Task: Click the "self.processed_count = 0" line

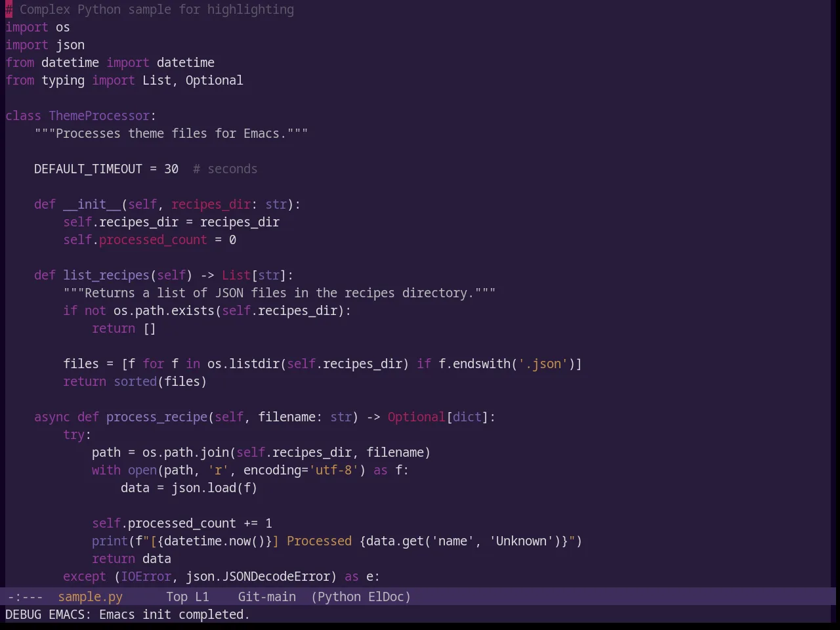Action: [150, 240]
